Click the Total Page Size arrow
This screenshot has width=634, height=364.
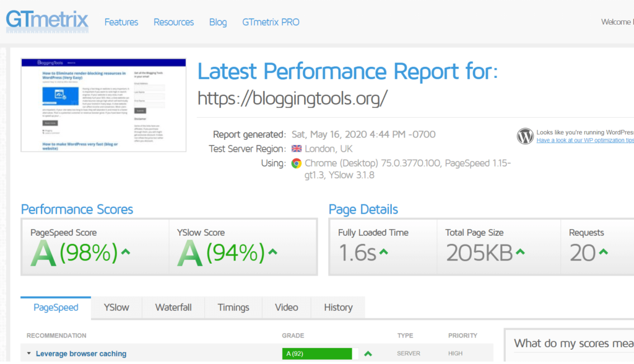click(x=520, y=253)
